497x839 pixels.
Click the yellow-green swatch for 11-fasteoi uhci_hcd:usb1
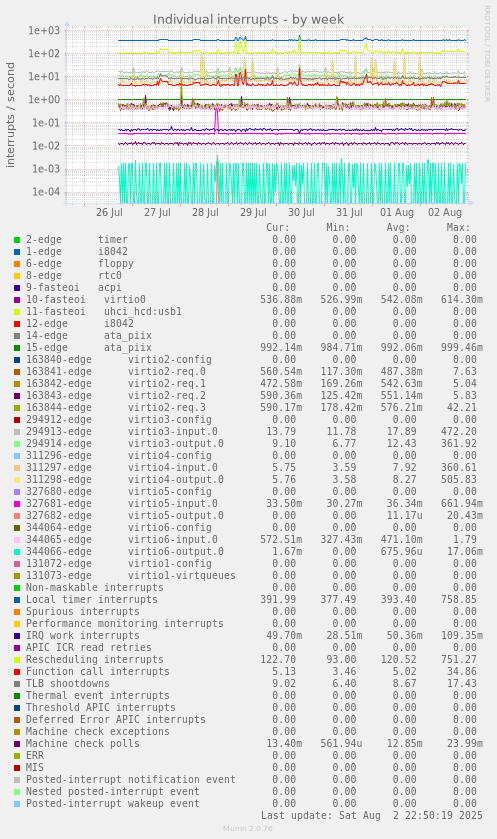coord(17,312)
